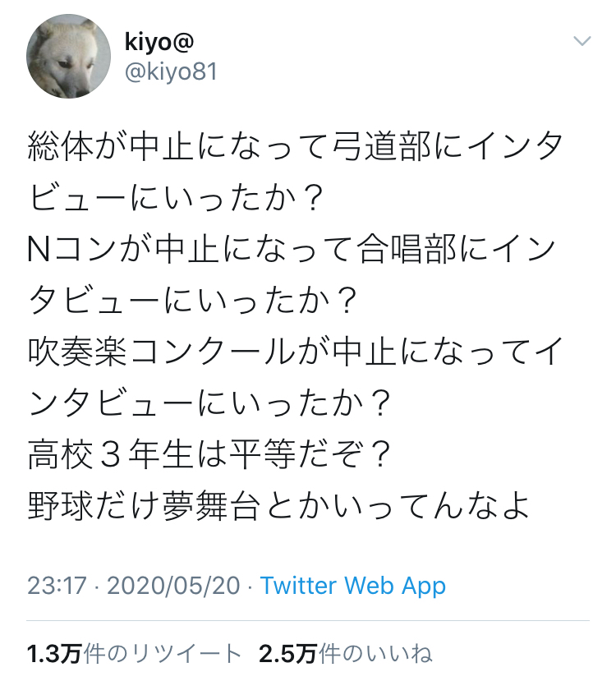Open the kiyo@ display name profile

(x=159, y=42)
